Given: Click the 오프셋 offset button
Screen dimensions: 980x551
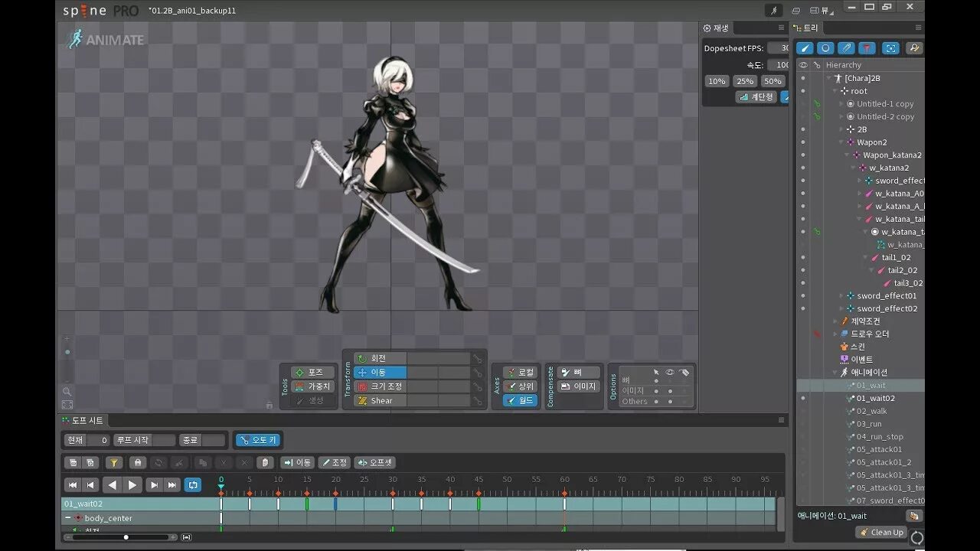Looking at the screenshot, I should click(374, 462).
